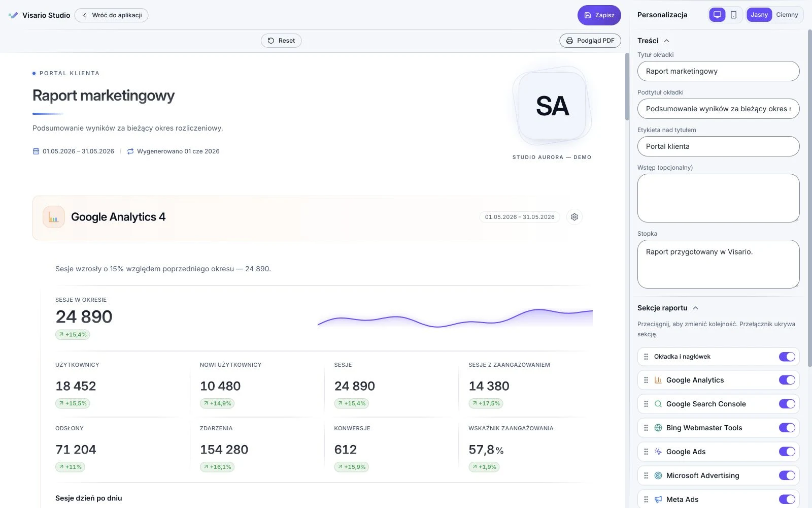Click the refresh icon near Wygenerowano
Image resolution: width=812 pixels, height=508 pixels.
[130, 151]
